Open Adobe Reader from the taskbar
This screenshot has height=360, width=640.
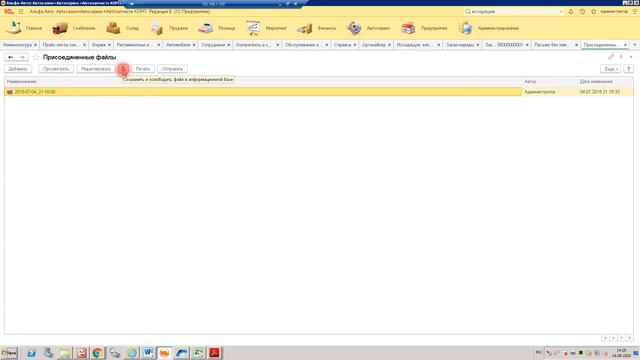pyautogui.click(x=215, y=353)
